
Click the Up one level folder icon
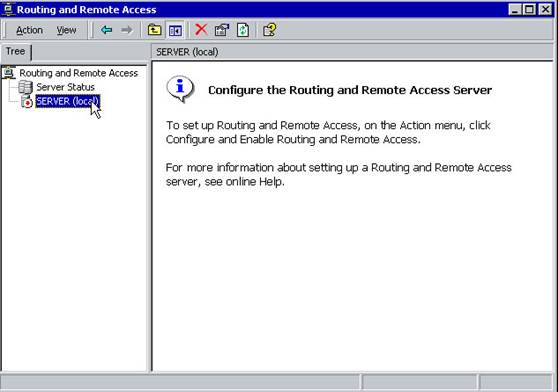154,30
